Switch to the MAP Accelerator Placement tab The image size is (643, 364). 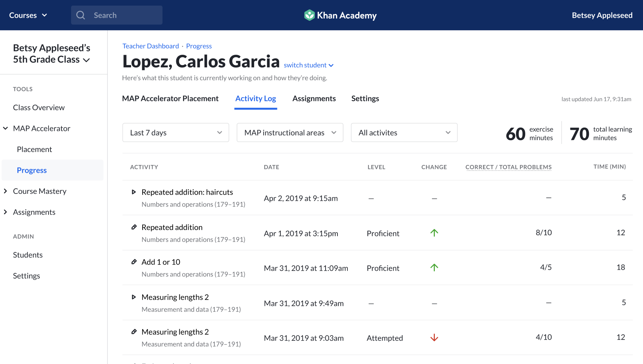[170, 98]
